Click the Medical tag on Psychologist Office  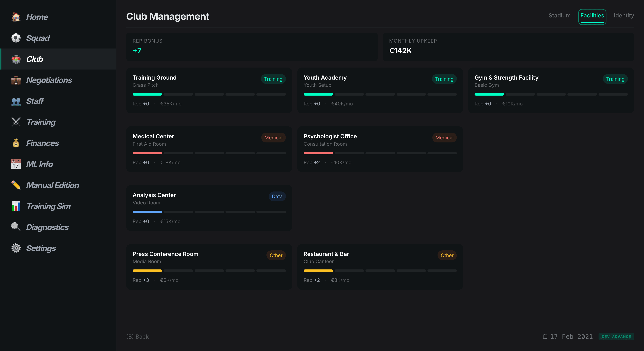point(444,137)
